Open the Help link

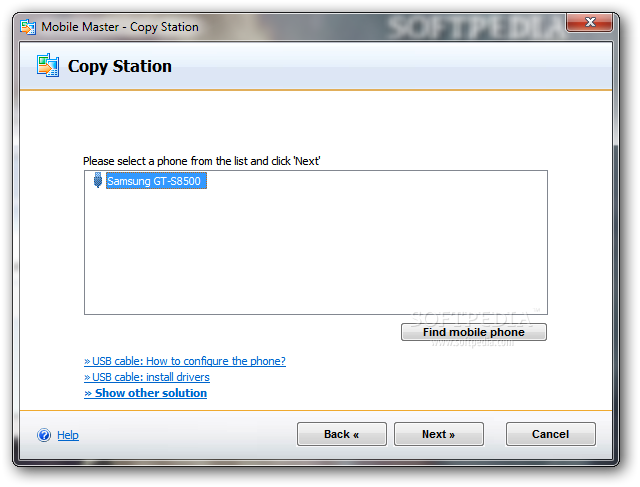click(68, 435)
